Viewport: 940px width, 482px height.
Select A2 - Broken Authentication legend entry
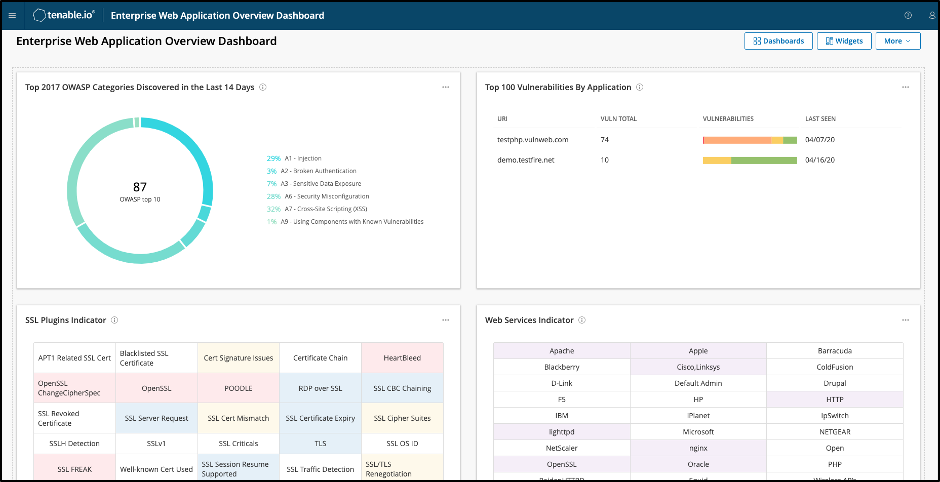coord(312,171)
